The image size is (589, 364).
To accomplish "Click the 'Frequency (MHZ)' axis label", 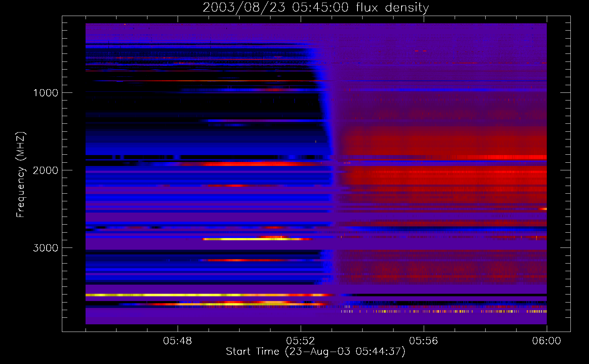I will click(21, 175).
